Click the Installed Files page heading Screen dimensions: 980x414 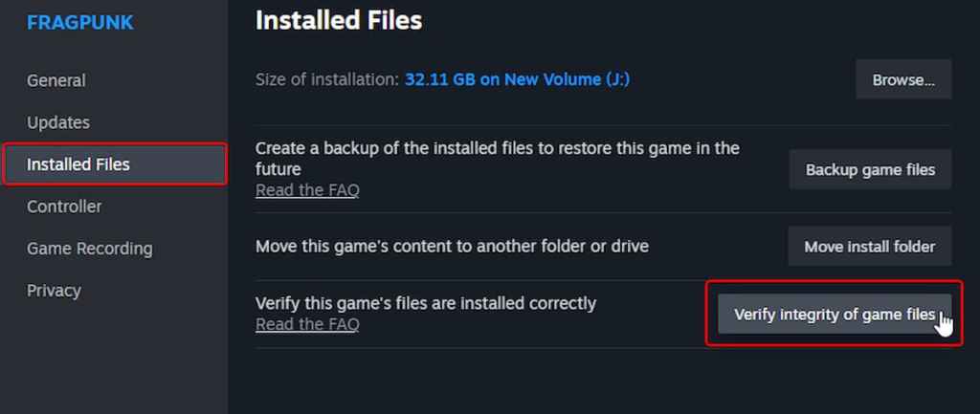[338, 20]
